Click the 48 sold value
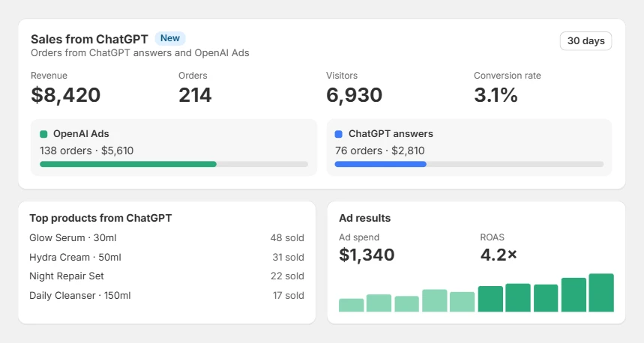The image size is (644, 343). click(287, 238)
